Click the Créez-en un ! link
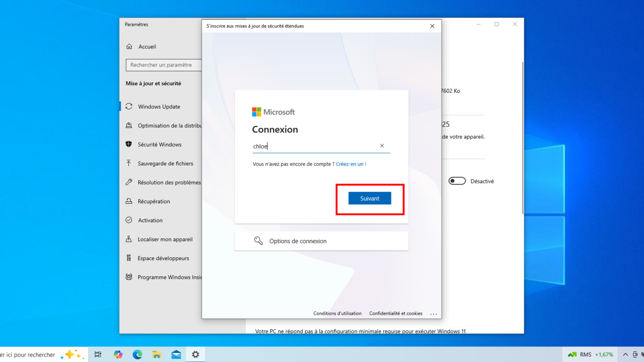The image size is (644, 362). [x=351, y=164]
